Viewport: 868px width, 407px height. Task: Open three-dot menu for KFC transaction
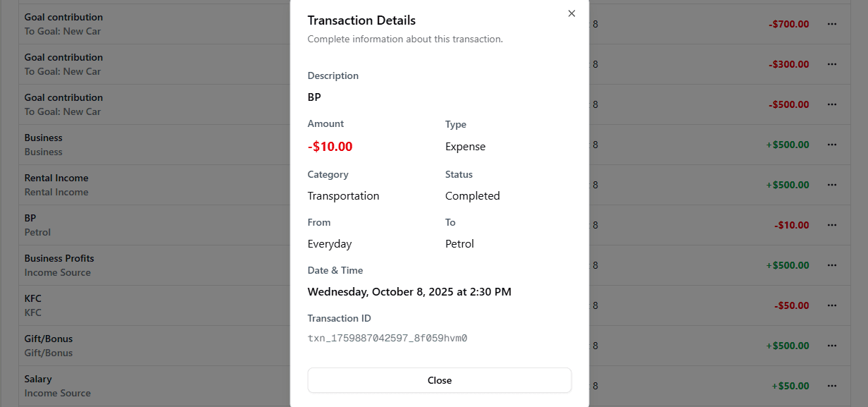(x=832, y=305)
